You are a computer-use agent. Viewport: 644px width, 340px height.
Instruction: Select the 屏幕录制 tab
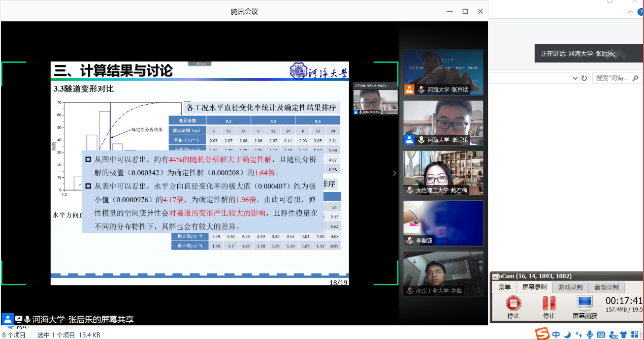point(534,287)
